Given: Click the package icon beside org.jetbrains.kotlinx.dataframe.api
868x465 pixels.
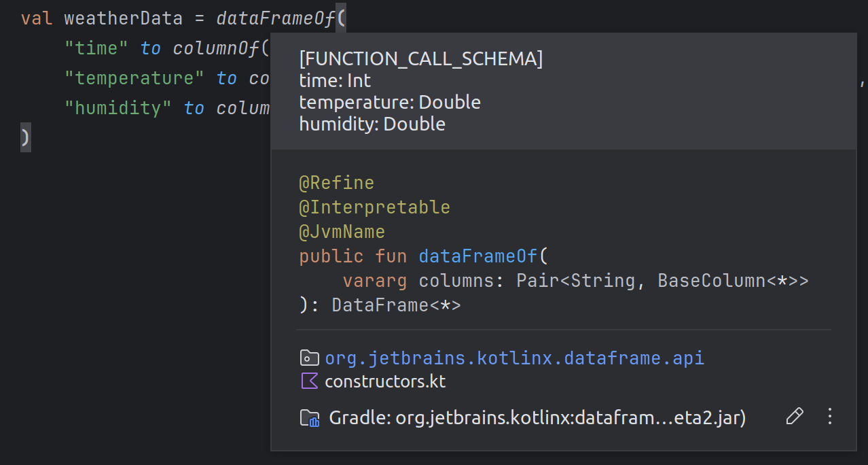Looking at the screenshot, I should tap(309, 358).
